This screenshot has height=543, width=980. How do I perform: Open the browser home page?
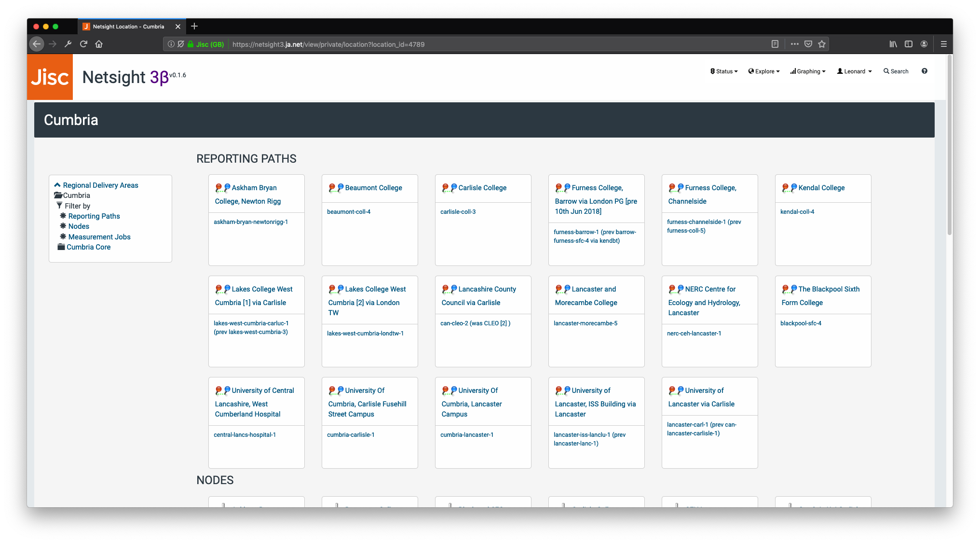[99, 44]
